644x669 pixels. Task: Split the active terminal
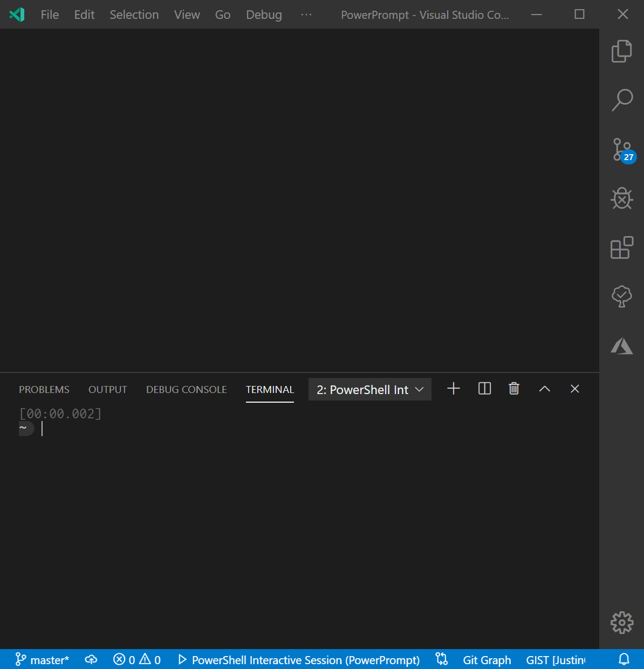(484, 388)
